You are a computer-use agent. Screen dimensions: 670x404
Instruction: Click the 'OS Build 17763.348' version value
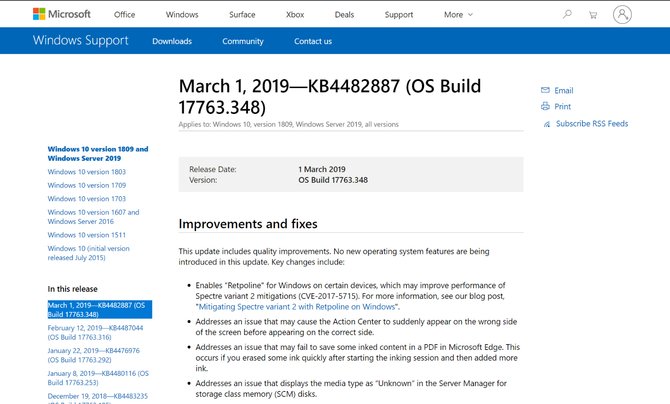[x=333, y=180]
